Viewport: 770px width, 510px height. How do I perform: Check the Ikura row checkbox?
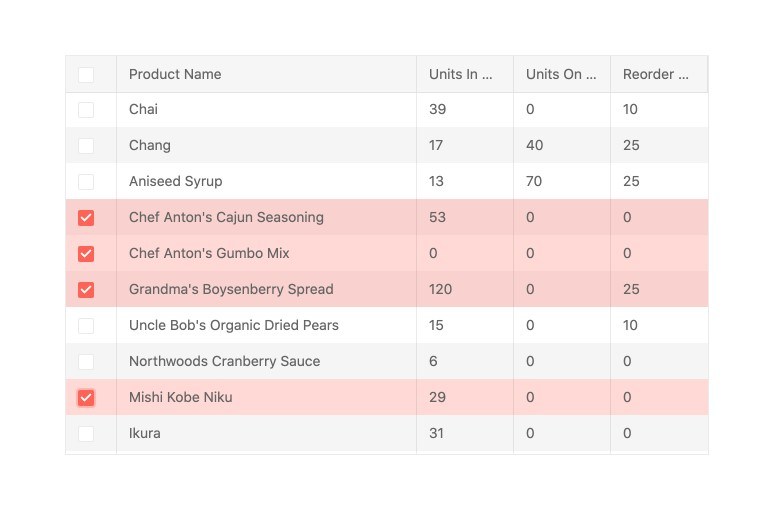point(86,434)
